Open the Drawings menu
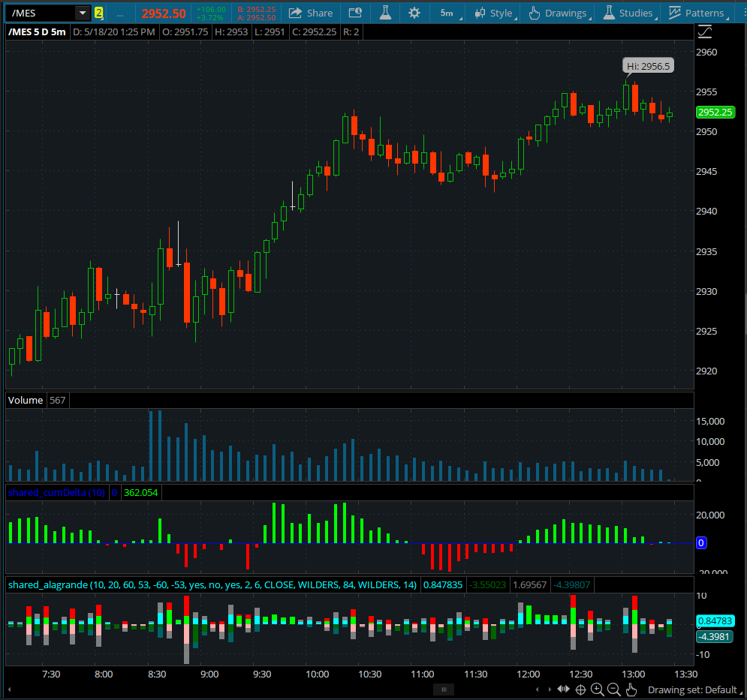Screen dimensions: 747x700 [560, 13]
